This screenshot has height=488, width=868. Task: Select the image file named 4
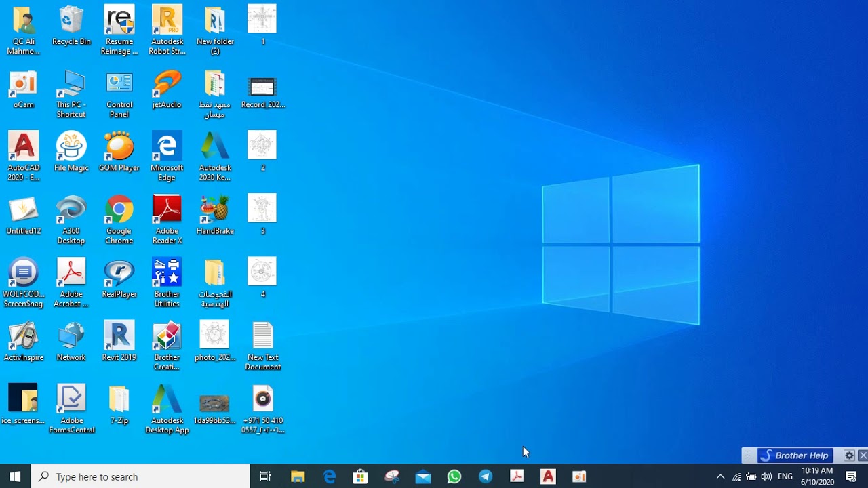point(262,278)
